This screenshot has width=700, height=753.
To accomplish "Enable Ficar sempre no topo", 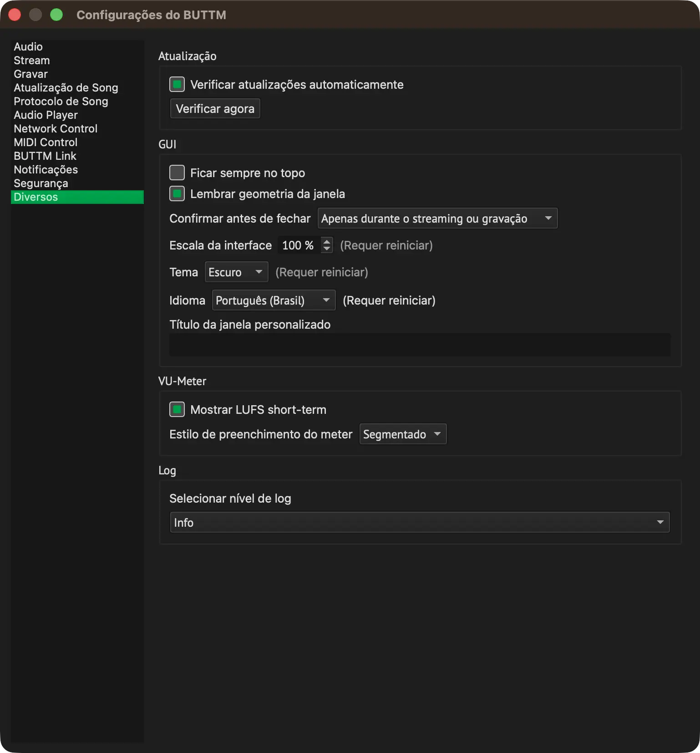I will (177, 173).
